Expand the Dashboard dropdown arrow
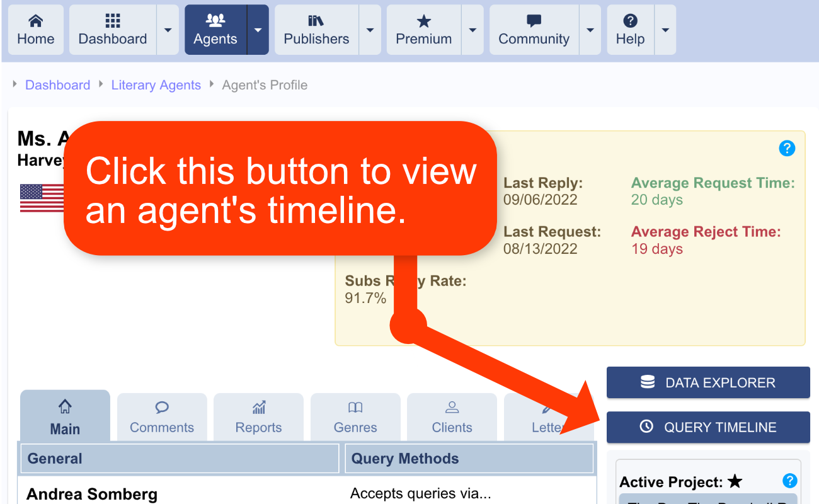 click(x=168, y=30)
